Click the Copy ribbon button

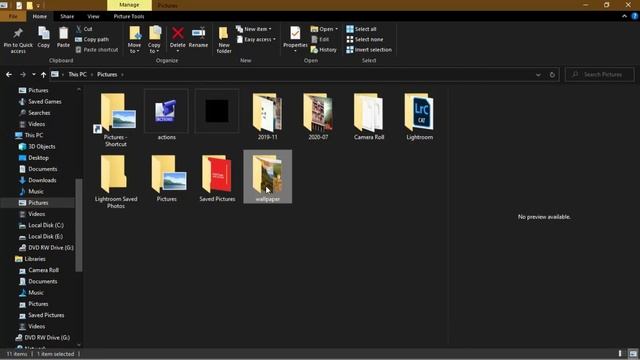[x=44, y=38]
